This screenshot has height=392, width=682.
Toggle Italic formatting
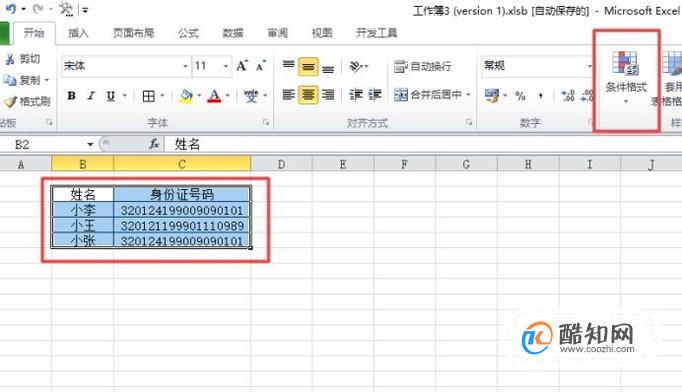click(91, 96)
